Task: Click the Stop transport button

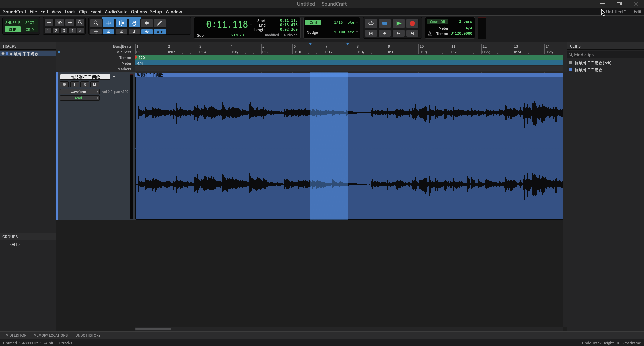Action: click(x=385, y=23)
